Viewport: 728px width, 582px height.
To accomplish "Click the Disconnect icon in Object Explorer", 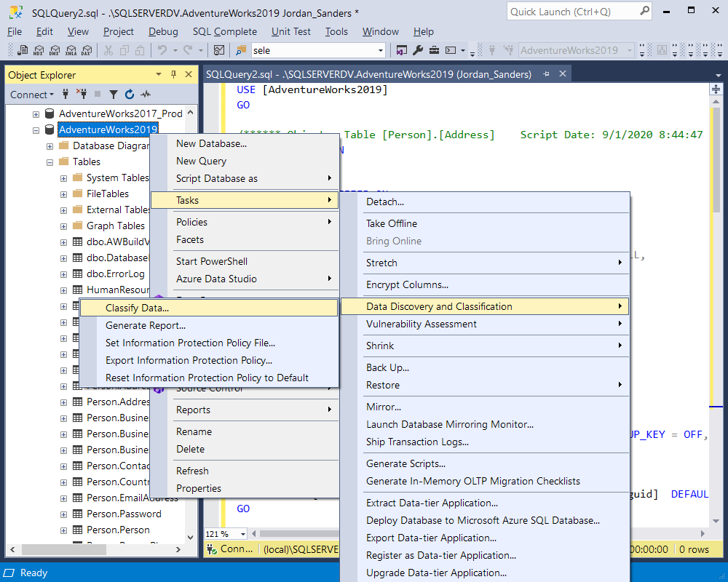I will (x=82, y=95).
